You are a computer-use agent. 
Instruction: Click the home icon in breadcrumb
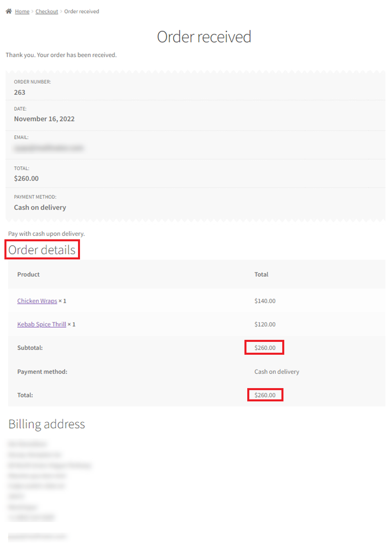tap(9, 11)
